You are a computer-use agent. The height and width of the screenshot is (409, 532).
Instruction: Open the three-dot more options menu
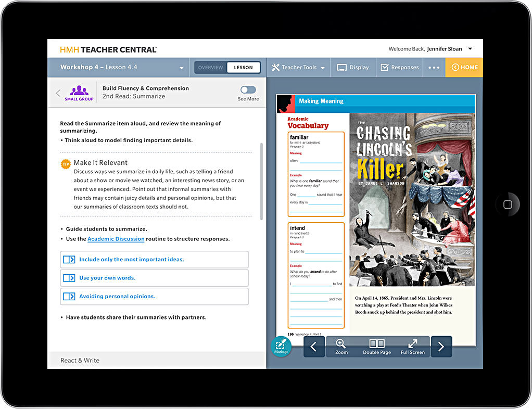coord(434,68)
